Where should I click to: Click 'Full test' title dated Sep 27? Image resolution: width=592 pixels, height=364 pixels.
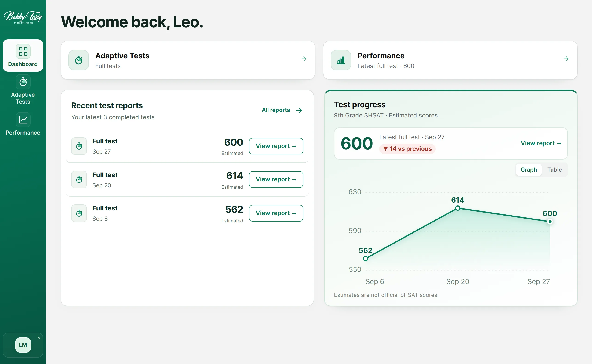coord(105,141)
